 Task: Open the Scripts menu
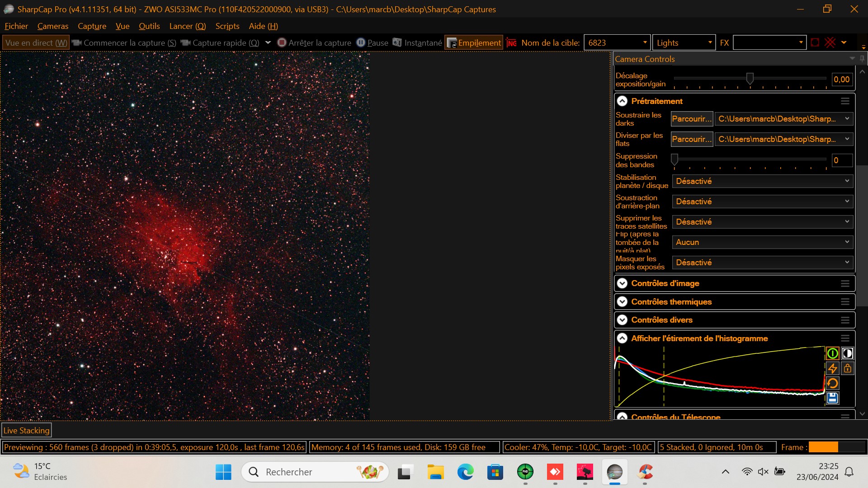tap(227, 26)
